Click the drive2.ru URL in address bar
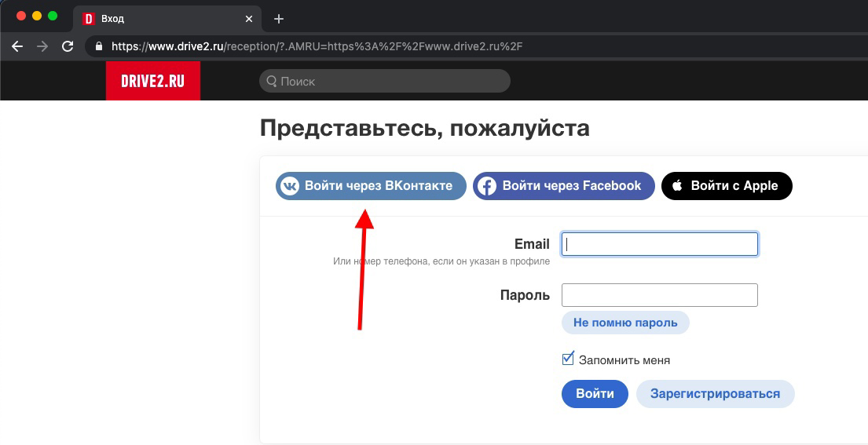The height and width of the screenshot is (445, 868). coord(317,46)
